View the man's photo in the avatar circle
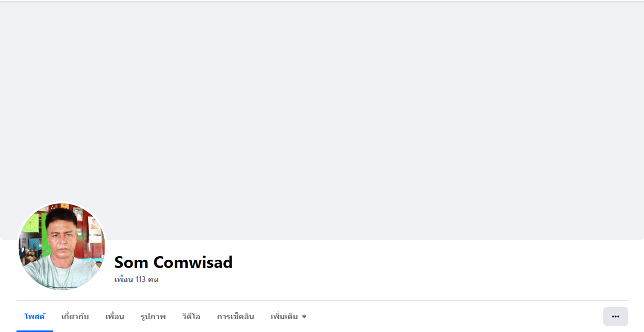The image size is (644, 332). (62, 246)
